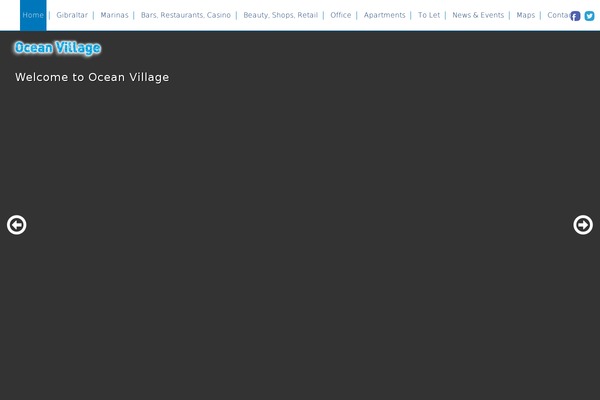Open Bars, Restaurants, Casino menu
The image size is (600, 400).
tap(186, 15)
